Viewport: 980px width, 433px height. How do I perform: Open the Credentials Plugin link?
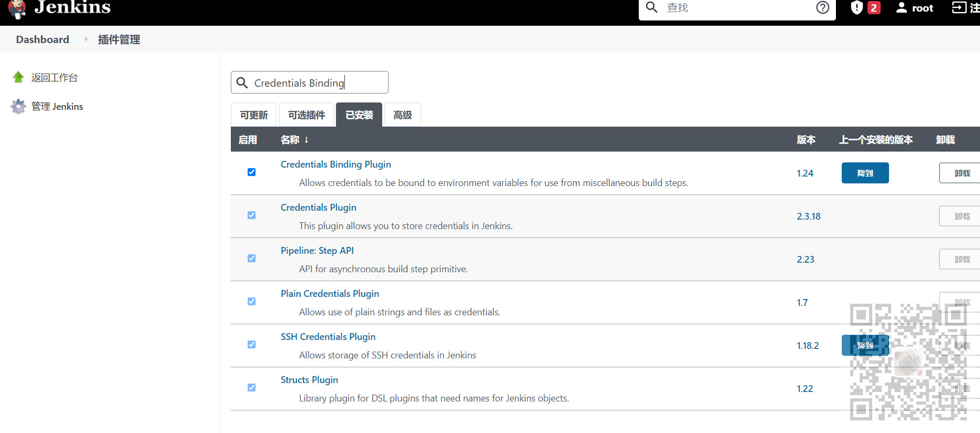click(319, 208)
